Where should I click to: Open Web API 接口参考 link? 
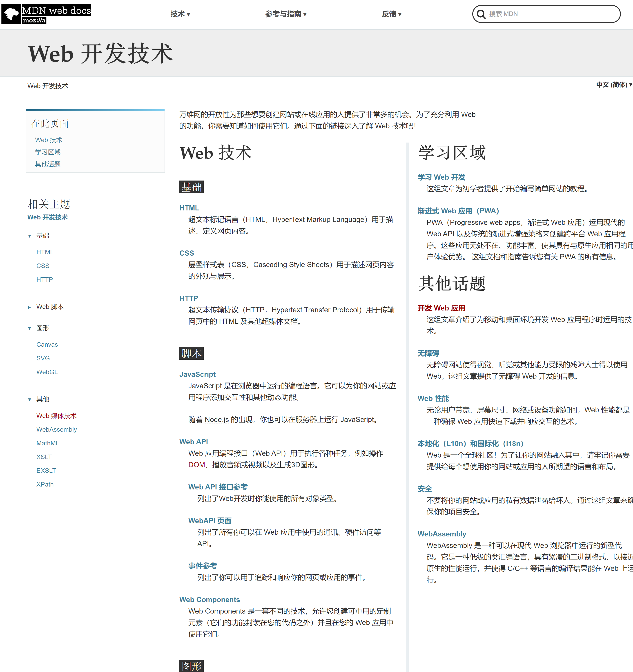click(x=218, y=487)
